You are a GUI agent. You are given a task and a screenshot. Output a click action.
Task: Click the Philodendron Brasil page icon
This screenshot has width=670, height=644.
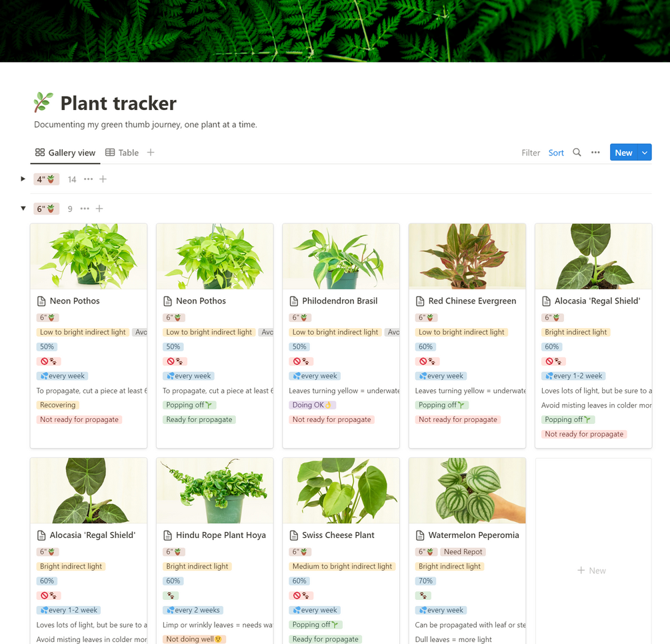[294, 301]
